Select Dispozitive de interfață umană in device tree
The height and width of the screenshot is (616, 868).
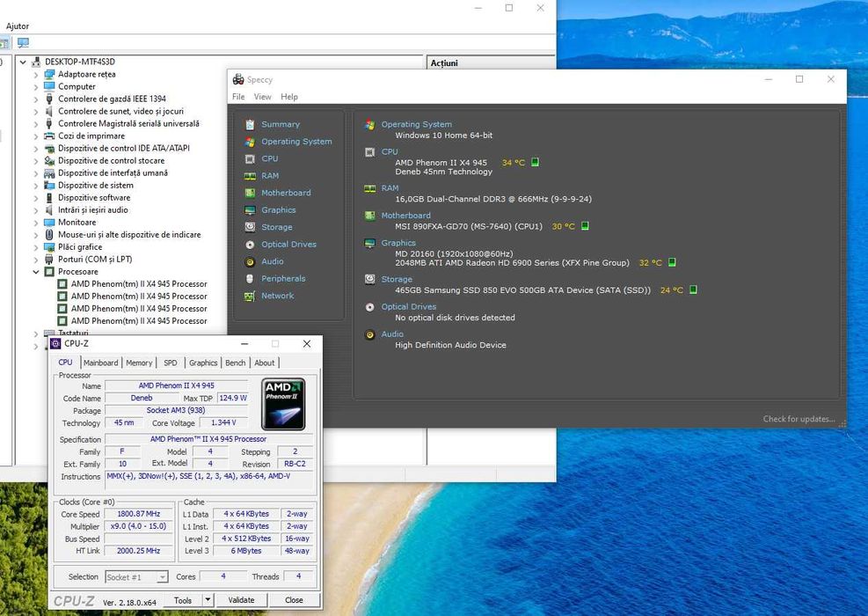113,172
